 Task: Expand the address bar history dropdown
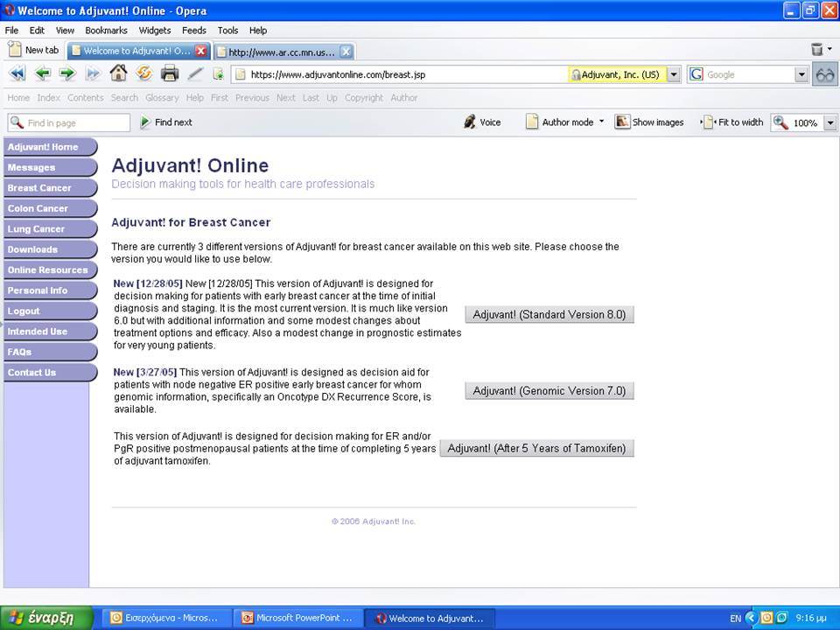674,74
